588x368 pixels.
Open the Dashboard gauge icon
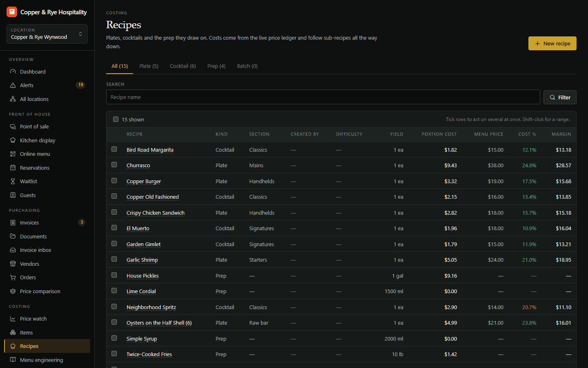pos(13,72)
